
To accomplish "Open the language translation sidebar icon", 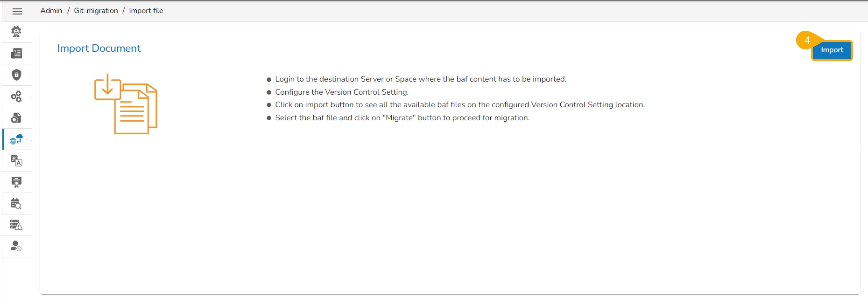I will coord(16,161).
